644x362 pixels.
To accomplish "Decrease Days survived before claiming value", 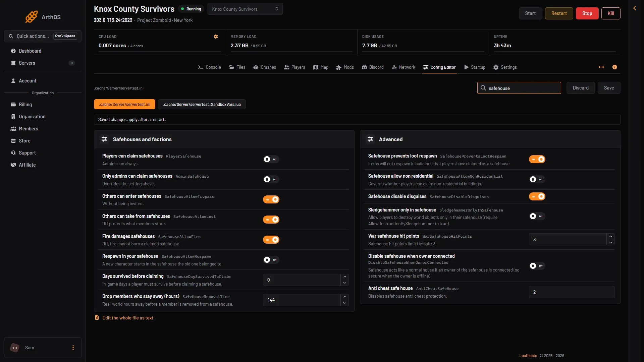I will (344, 283).
